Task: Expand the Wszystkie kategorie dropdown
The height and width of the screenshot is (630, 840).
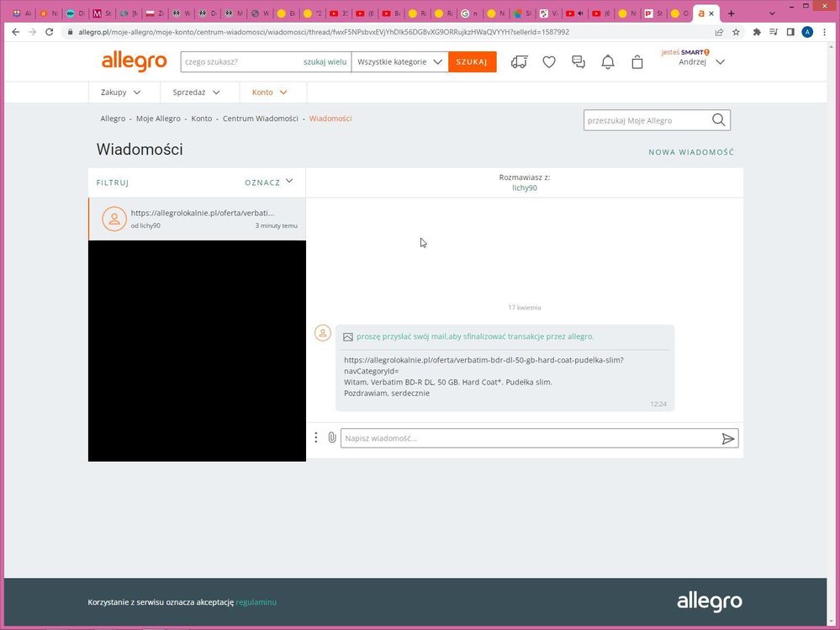Action: pos(399,61)
